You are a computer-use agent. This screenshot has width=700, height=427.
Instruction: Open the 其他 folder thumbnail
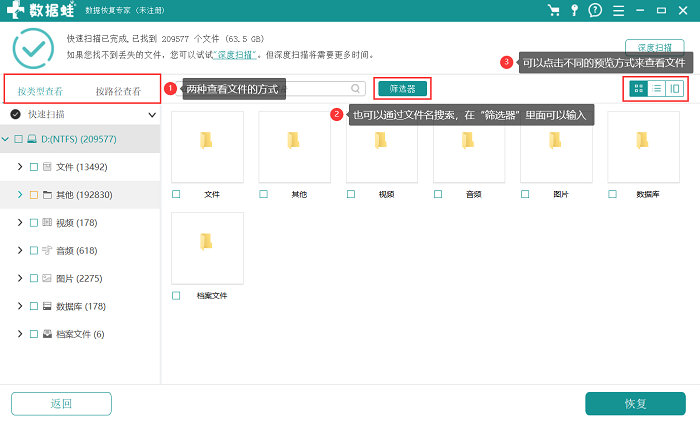point(295,147)
